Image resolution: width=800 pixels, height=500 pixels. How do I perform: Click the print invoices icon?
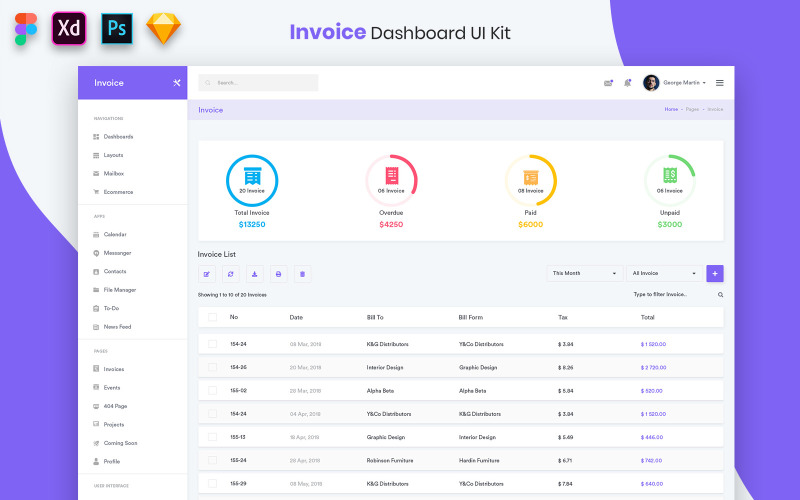pos(279,273)
